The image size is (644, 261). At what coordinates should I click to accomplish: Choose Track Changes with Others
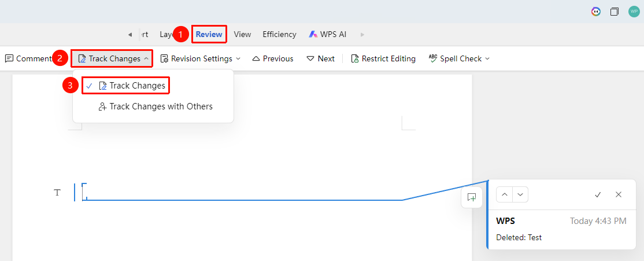[x=156, y=106]
